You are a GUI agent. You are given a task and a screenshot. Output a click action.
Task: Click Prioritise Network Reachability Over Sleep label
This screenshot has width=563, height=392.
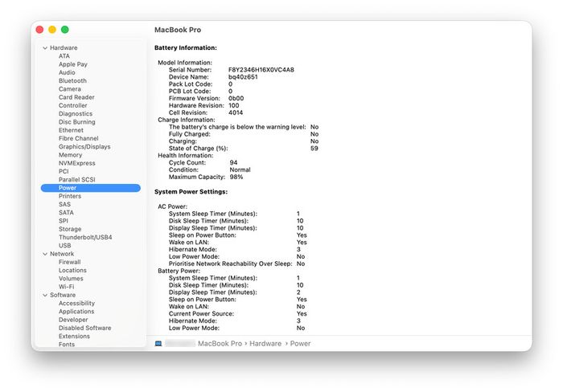pyautogui.click(x=231, y=264)
